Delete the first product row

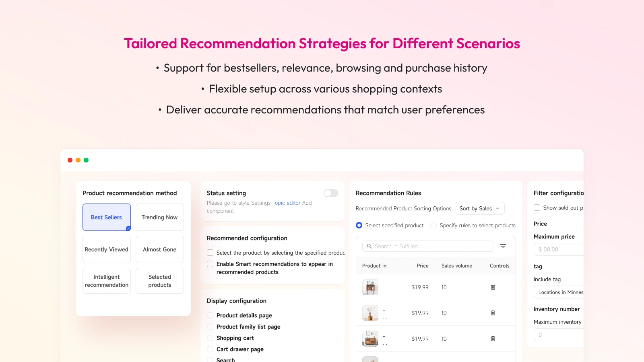click(493, 287)
